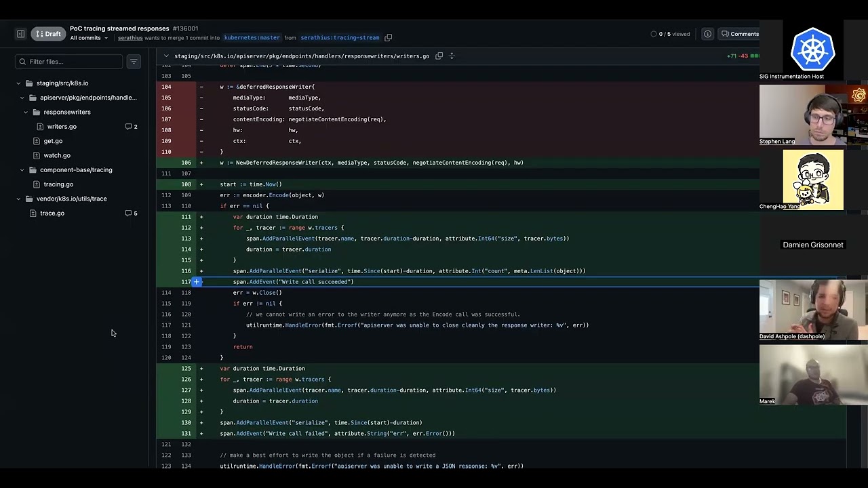Select watch.go in the file tree
868x488 pixels.
pos(57,156)
